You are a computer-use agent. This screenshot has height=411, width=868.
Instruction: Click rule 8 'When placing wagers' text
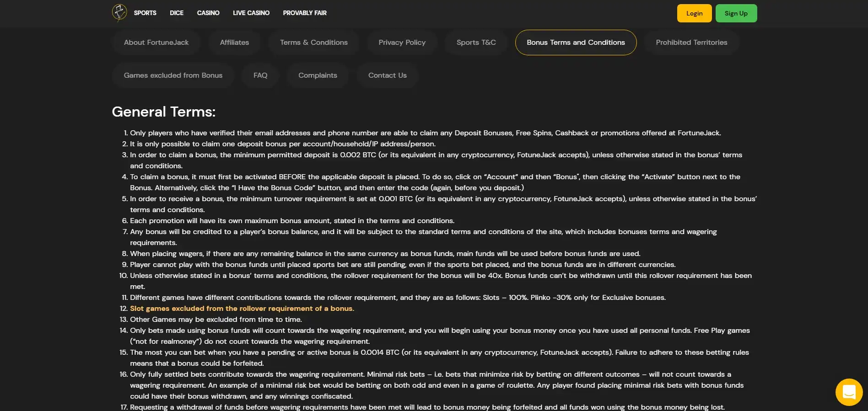(x=385, y=254)
